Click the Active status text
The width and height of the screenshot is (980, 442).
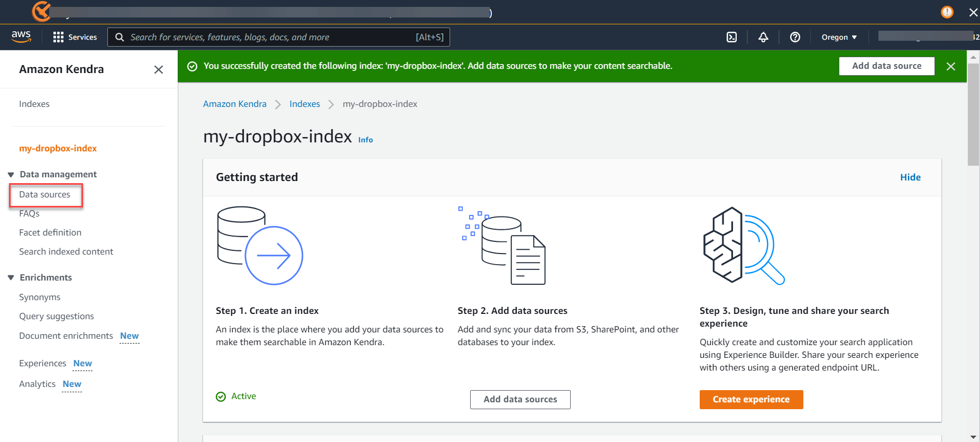pyautogui.click(x=244, y=396)
